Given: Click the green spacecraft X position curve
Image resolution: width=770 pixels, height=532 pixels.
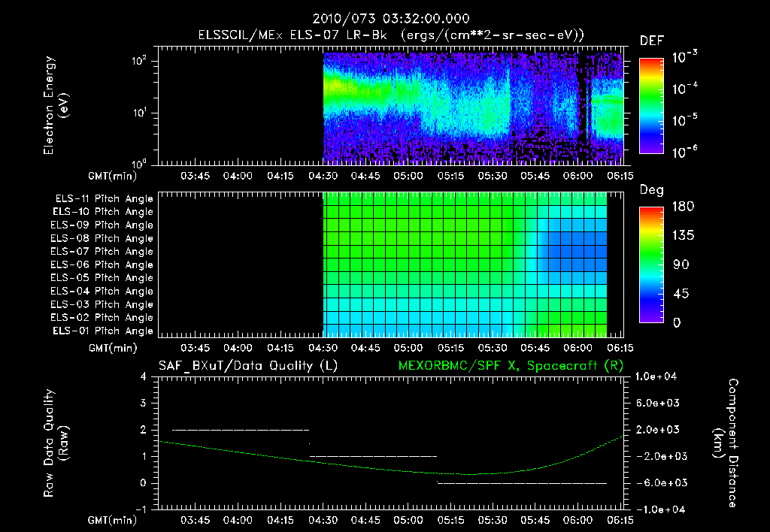Looking at the screenshot, I should (391, 469).
